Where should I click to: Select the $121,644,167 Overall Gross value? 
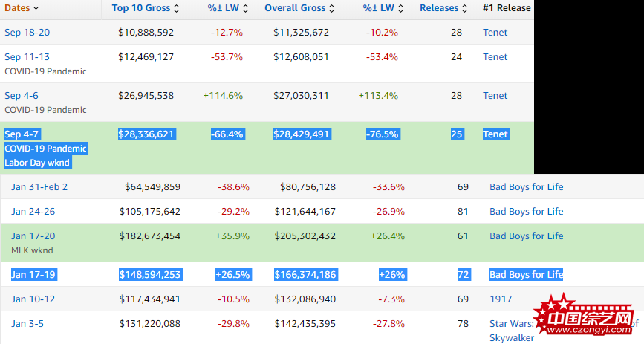click(305, 212)
